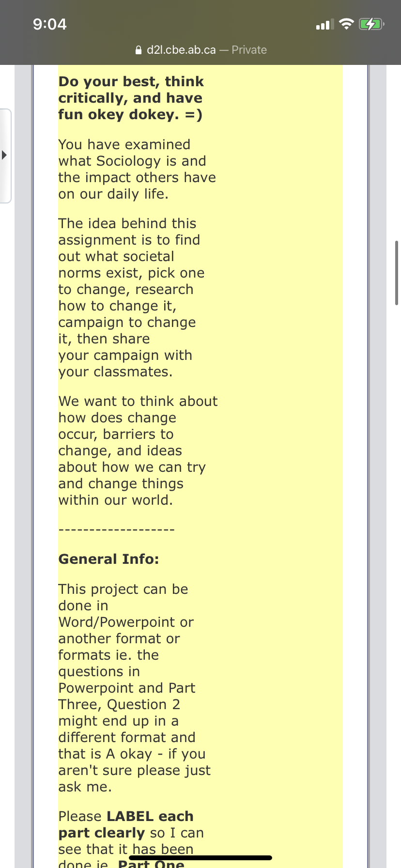
Task: Click the vertical page scrollbar thumb
Action: 397,273
